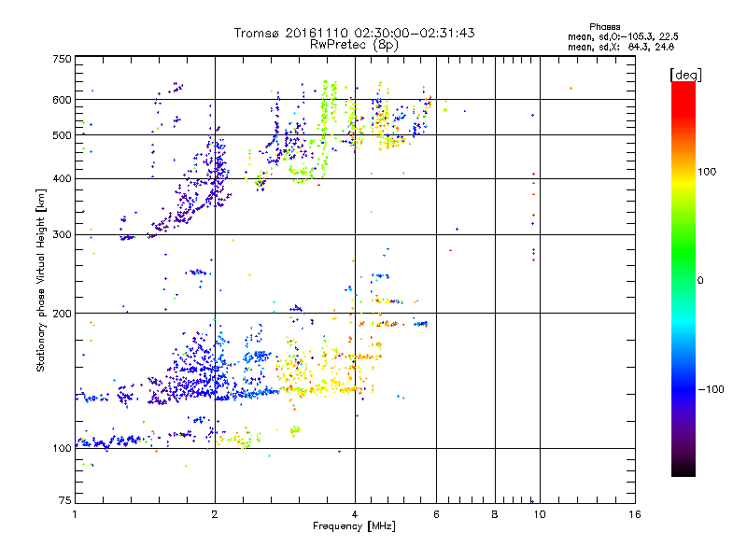
Task: Click the y-axis tick label "600"
Action: tap(62, 100)
